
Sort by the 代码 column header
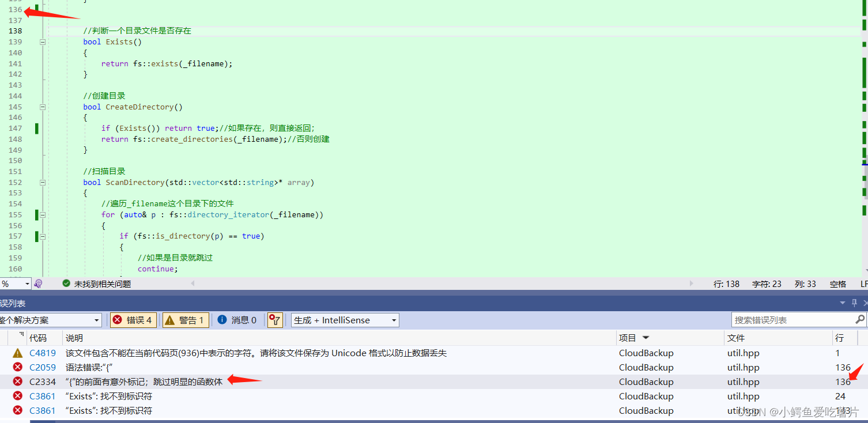pos(38,338)
